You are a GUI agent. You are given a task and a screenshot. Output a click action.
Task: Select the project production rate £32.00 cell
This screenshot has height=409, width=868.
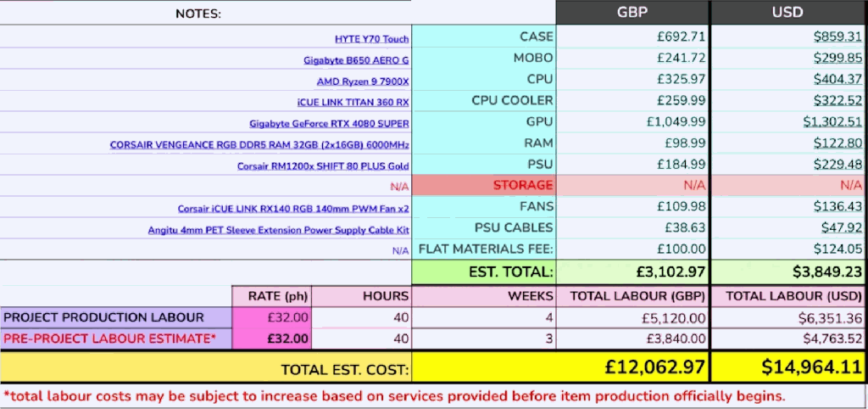[x=271, y=317]
